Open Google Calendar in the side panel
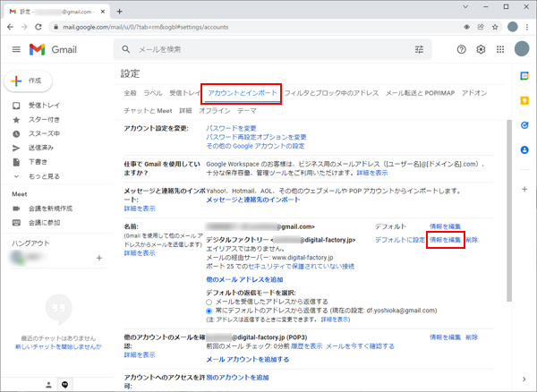Screen dimensions: 537x392 pos(524,78)
